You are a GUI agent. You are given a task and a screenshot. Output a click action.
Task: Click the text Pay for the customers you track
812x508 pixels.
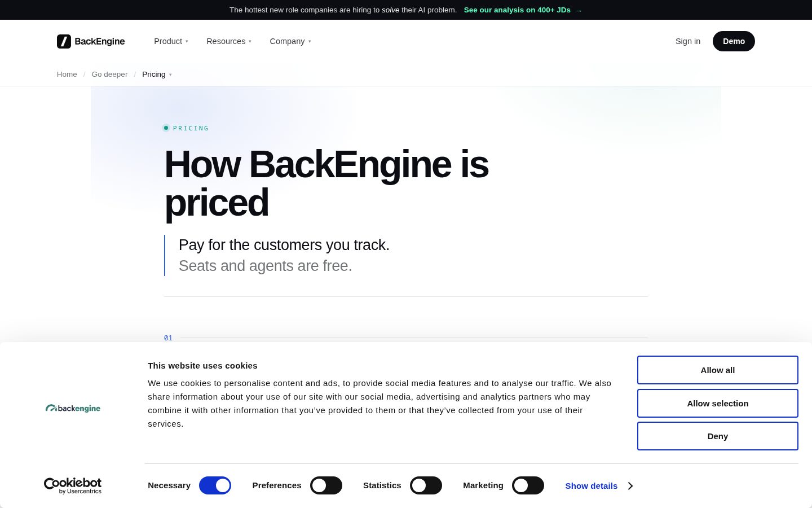(x=284, y=245)
